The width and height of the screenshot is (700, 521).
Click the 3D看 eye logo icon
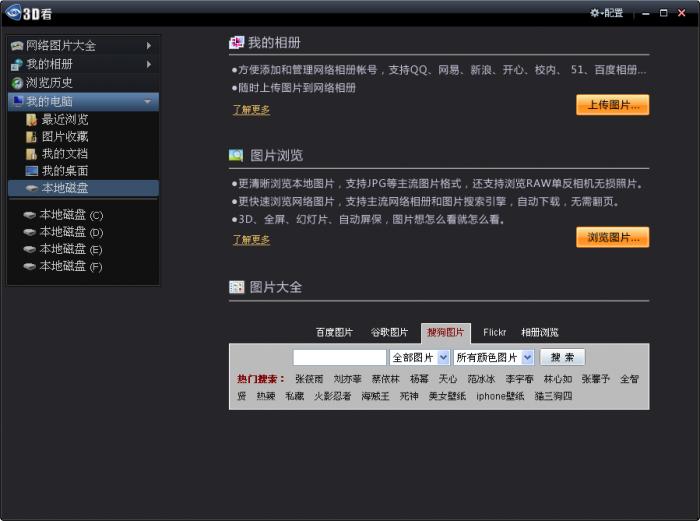[x=13, y=12]
